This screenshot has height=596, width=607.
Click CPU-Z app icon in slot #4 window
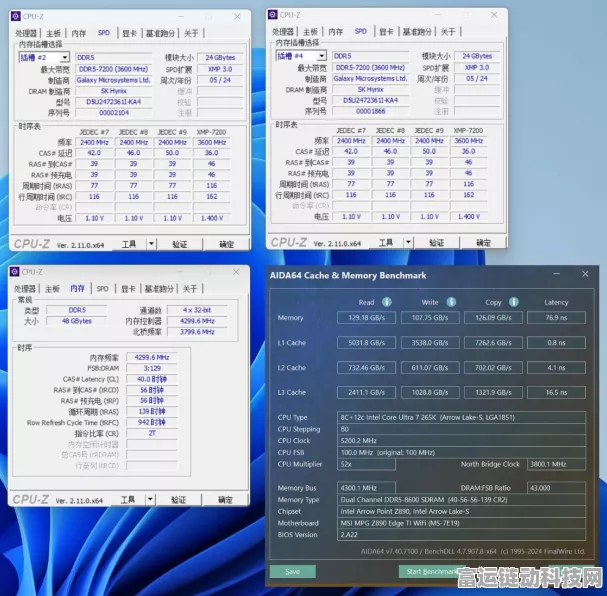[x=273, y=15]
